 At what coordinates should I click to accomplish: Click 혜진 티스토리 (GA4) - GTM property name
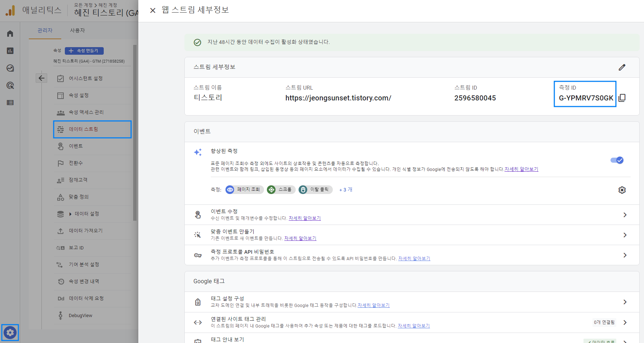tap(89, 61)
